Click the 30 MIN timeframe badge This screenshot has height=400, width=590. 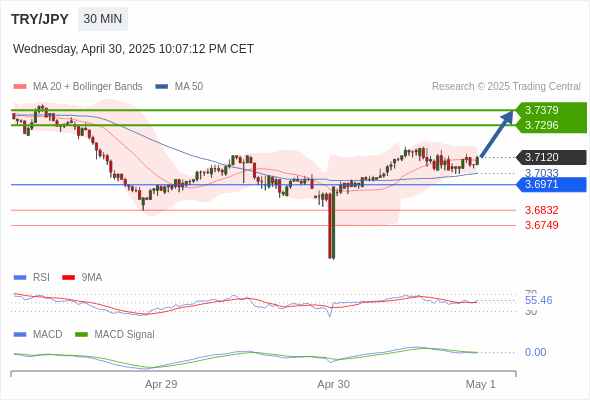[103, 19]
